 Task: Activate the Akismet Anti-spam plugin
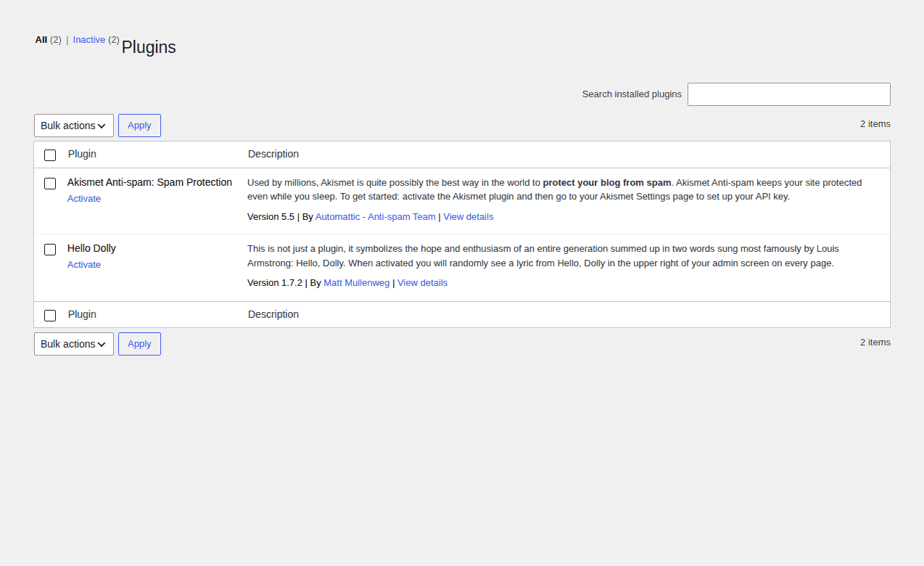point(84,199)
